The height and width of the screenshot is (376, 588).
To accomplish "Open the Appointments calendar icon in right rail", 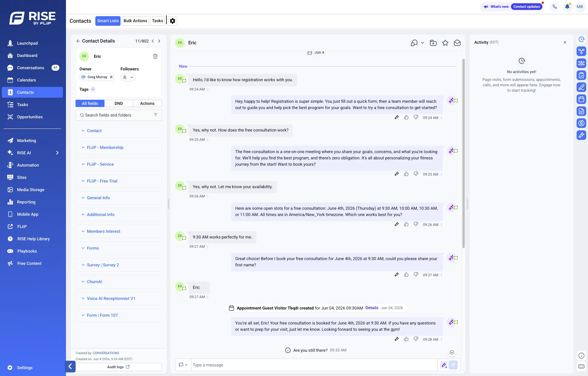I will click(581, 99).
